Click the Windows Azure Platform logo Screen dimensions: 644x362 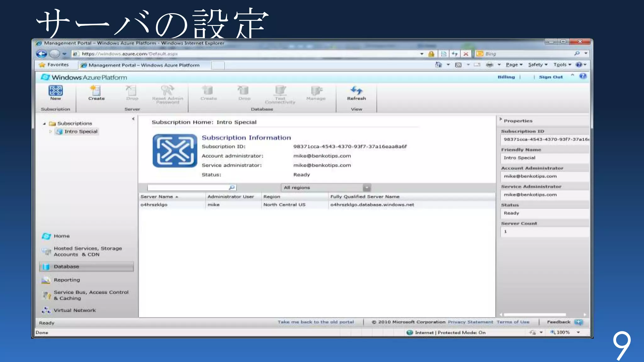[84, 77]
